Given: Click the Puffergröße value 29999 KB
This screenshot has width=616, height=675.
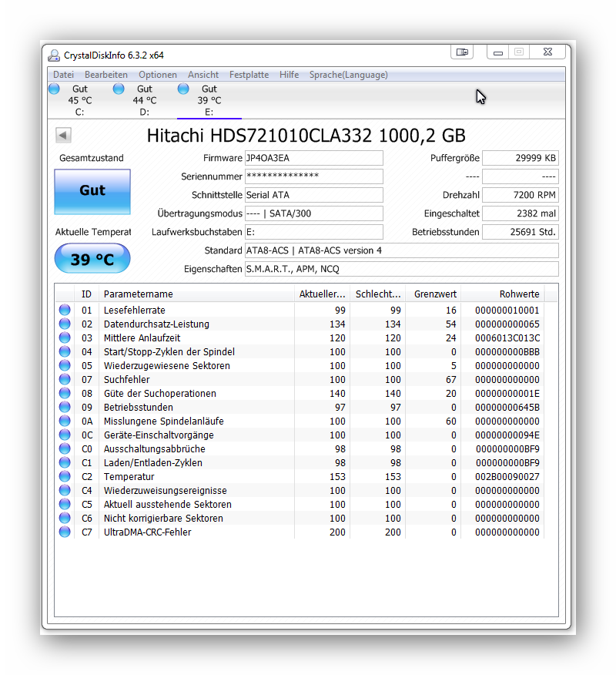Looking at the screenshot, I should pos(521,158).
